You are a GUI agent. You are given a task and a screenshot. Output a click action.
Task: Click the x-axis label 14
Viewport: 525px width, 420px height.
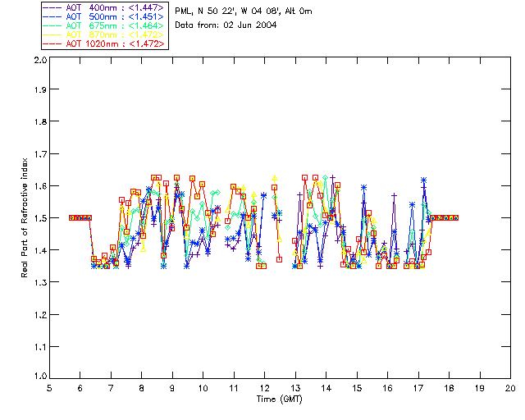click(326, 388)
